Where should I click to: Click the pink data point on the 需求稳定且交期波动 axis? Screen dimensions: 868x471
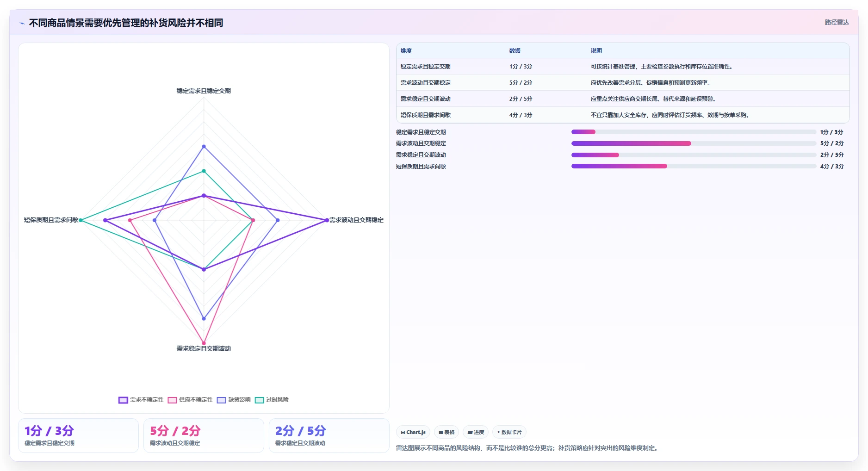[204, 343]
